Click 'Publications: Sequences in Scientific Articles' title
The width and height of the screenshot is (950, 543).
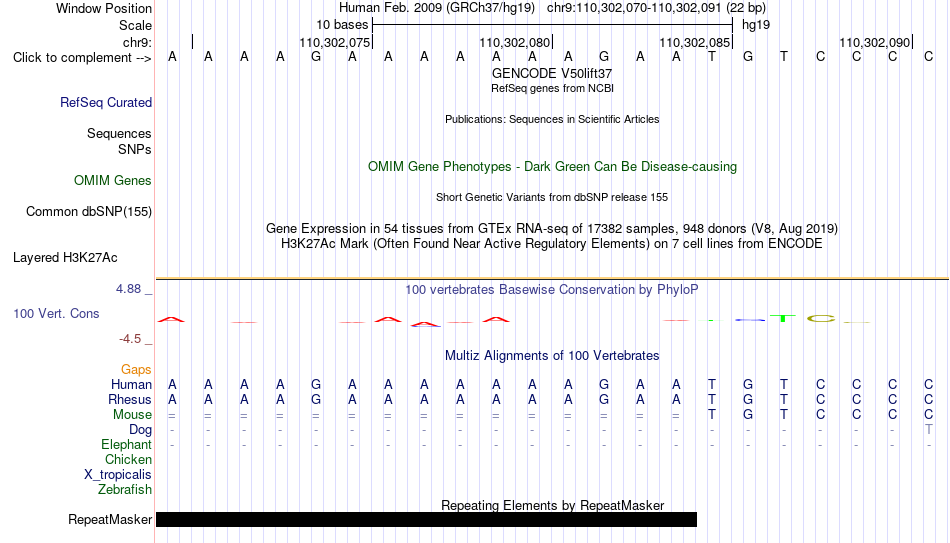[552, 119]
